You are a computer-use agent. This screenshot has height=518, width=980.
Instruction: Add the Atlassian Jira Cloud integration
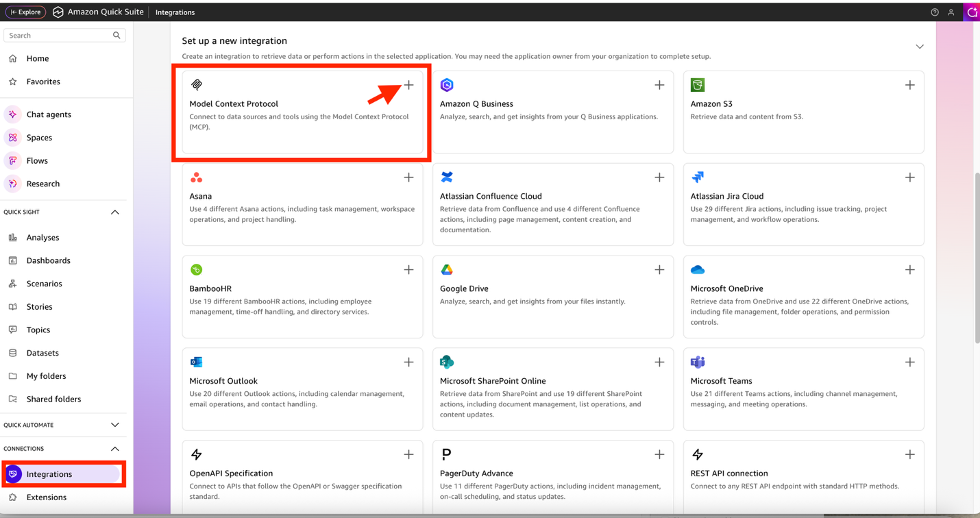909,177
